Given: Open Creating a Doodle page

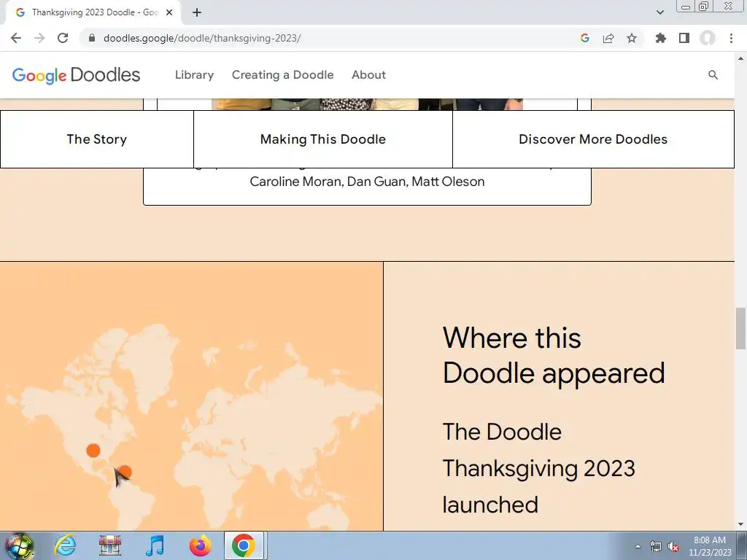Looking at the screenshot, I should coord(282,75).
